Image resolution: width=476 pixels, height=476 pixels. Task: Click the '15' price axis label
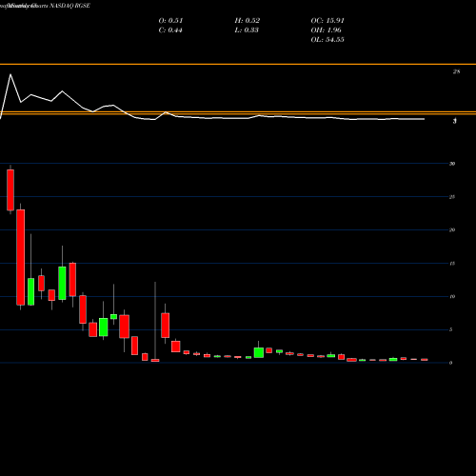pos(452,264)
